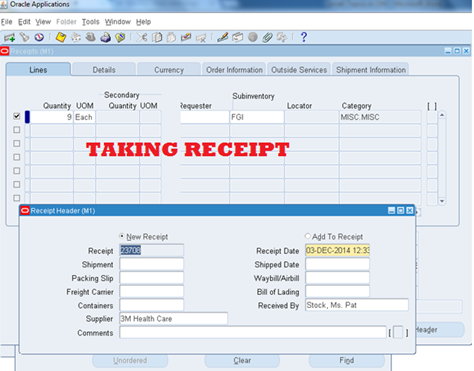Image resolution: width=474 pixels, height=371 pixels.
Task: Tick the second line's empty checkbox
Action: pyautogui.click(x=17, y=130)
